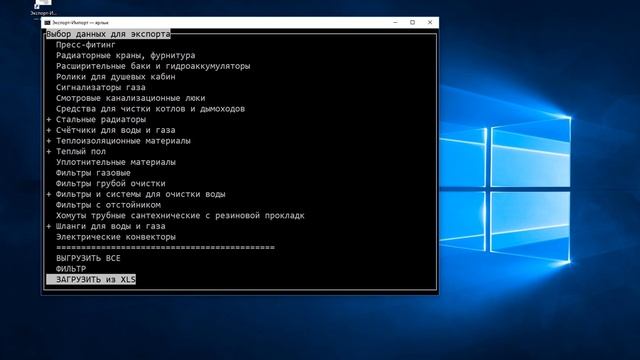This screenshot has width=640, height=360.
Task: Pick 'Расширительные баки и гидроаккумуляторы' row
Action: pos(153,66)
